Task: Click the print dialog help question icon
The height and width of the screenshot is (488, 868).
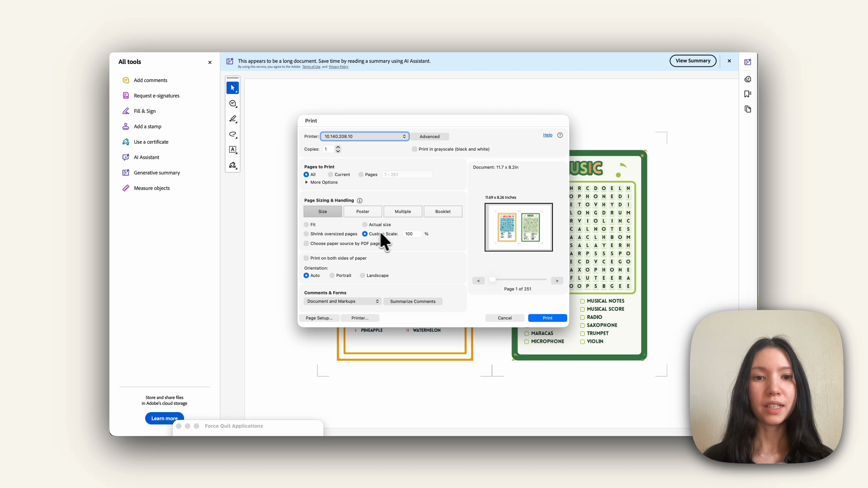Action: tap(560, 135)
